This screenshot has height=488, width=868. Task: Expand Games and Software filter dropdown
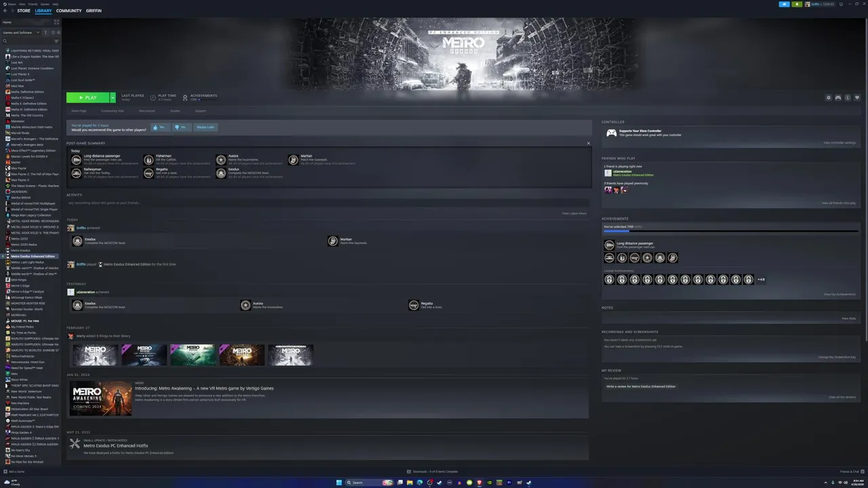point(22,33)
